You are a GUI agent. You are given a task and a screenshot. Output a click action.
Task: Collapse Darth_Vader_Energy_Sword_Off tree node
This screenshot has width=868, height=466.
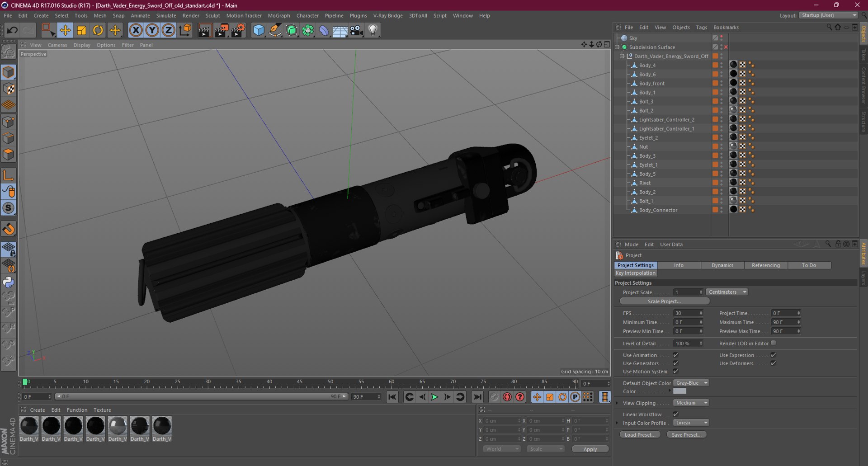tap(622, 56)
